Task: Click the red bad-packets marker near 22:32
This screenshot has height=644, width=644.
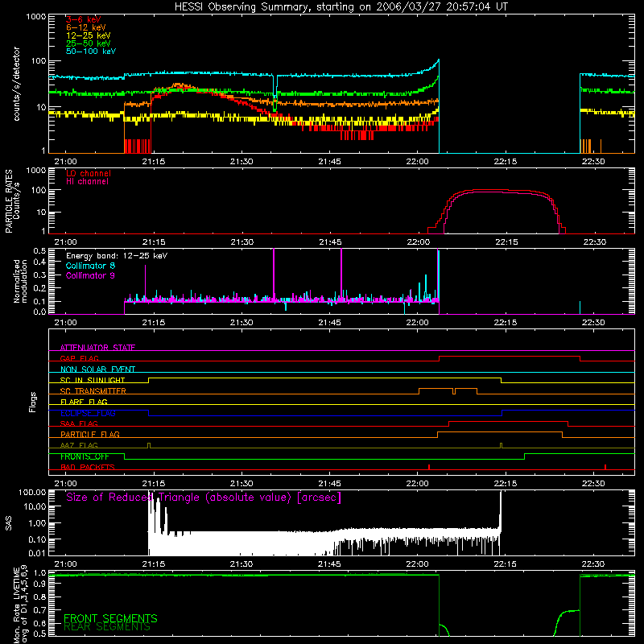Action: [605, 467]
